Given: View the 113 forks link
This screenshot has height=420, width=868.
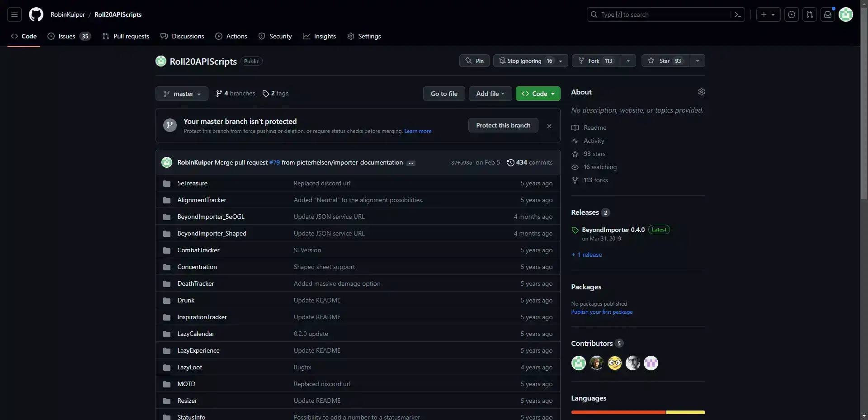Looking at the screenshot, I should pyautogui.click(x=590, y=180).
